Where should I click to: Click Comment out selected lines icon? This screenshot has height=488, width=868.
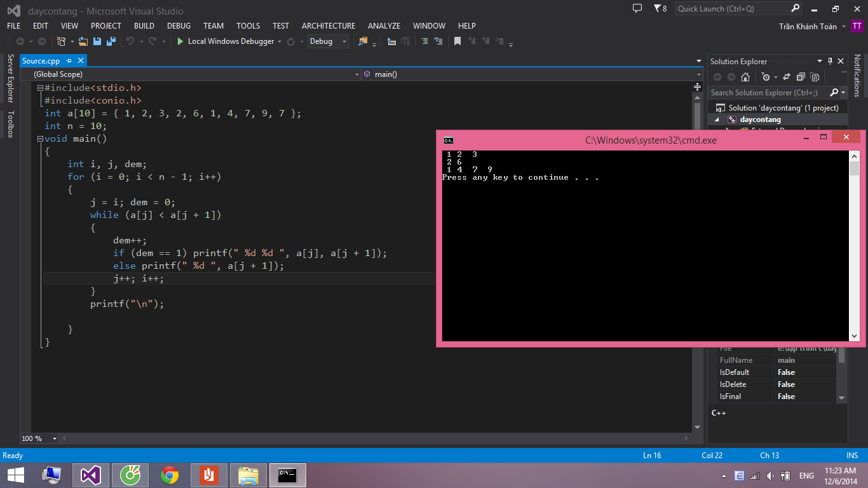click(424, 41)
